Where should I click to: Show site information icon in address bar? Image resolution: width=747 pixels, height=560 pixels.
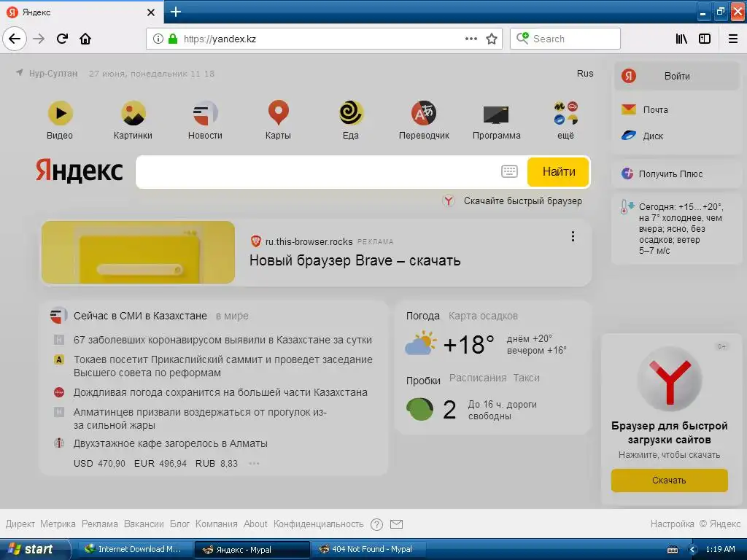[x=158, y=39]
